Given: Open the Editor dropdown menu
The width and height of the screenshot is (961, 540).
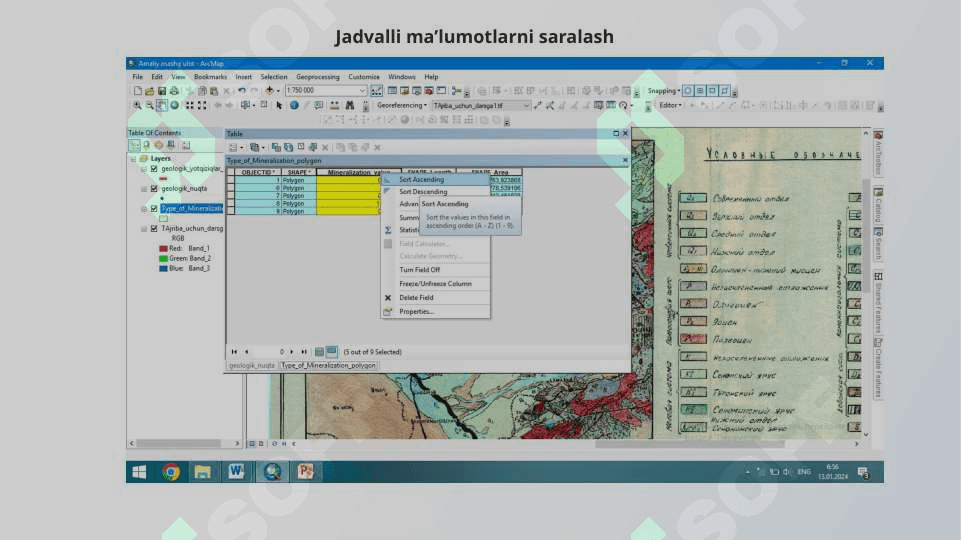Looking at the screenshot, I should click(670, 105).
